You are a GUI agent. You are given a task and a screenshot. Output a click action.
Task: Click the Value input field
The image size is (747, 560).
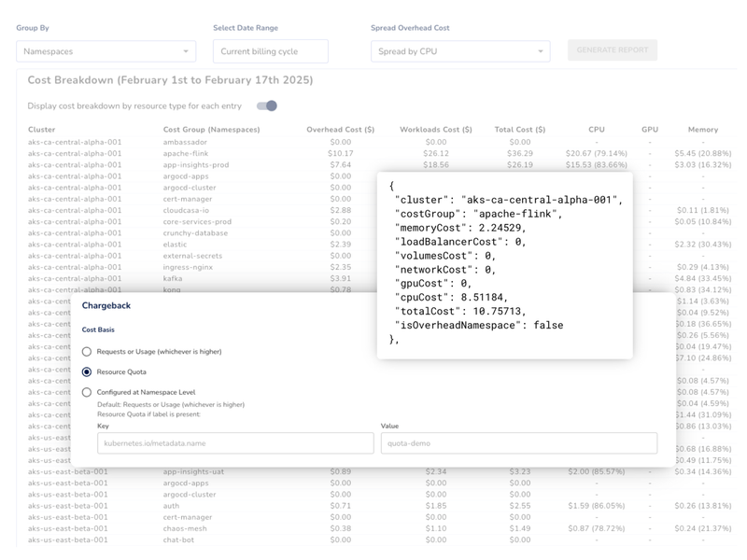point(519,443)
